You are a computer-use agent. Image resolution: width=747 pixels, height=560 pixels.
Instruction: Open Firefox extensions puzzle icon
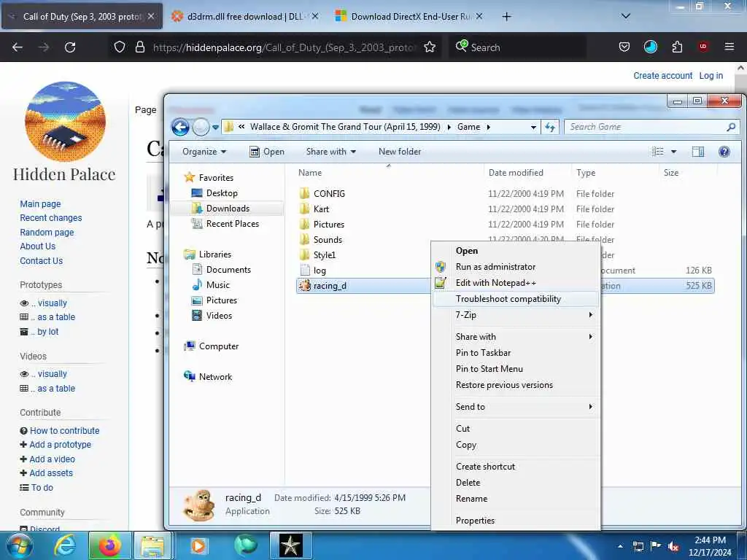677,47
